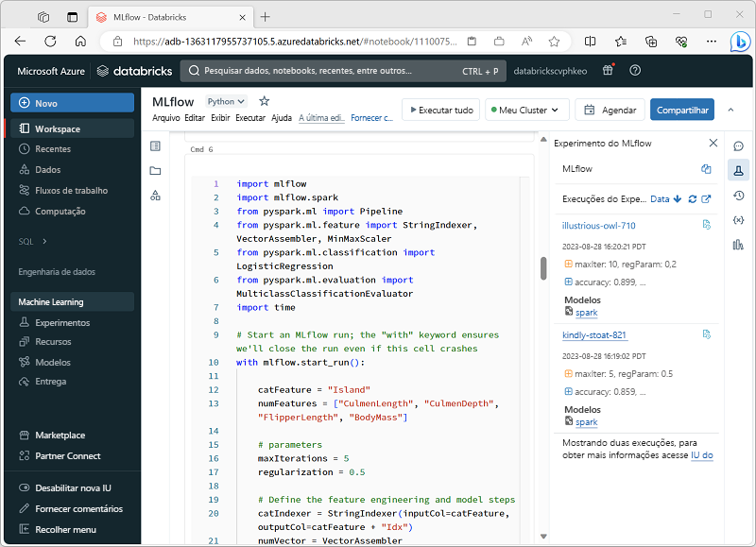Open the Exibir menu

point(220,117)
